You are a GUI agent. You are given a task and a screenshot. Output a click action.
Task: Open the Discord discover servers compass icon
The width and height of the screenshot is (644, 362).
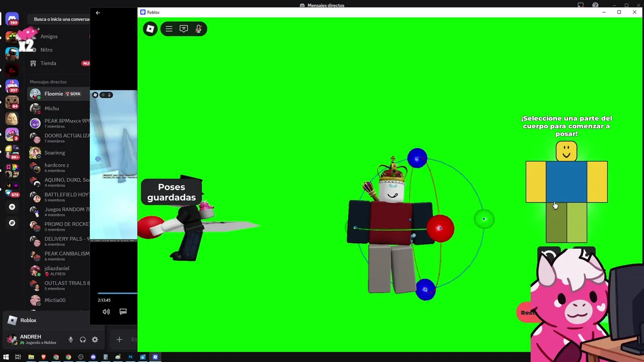tap(12, 223)
